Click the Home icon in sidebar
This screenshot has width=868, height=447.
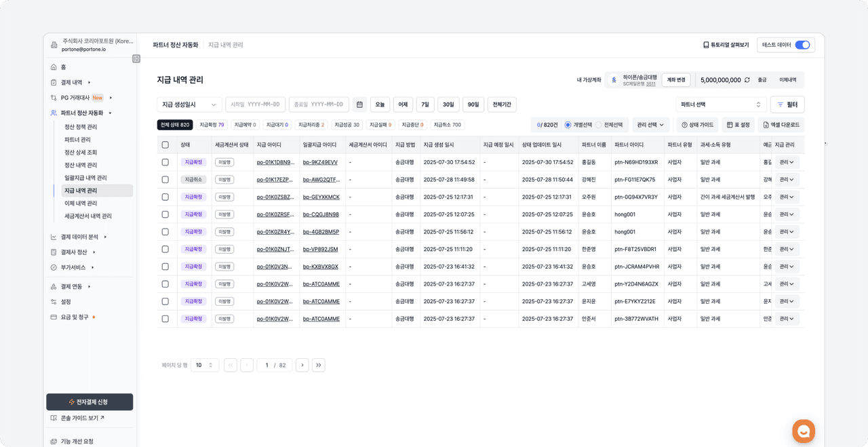coord(54,67)
